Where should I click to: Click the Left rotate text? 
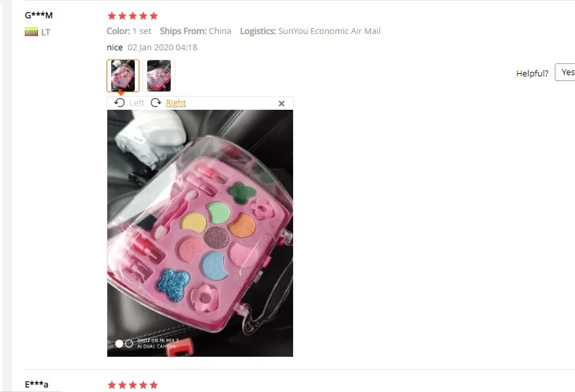coord(137,103)
